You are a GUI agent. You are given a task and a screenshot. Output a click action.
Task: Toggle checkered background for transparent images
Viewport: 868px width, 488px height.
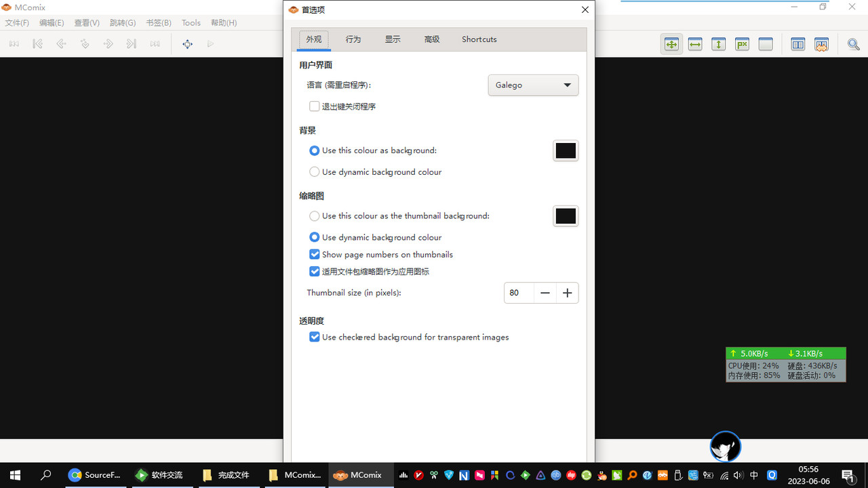click(x=315, y=337)
